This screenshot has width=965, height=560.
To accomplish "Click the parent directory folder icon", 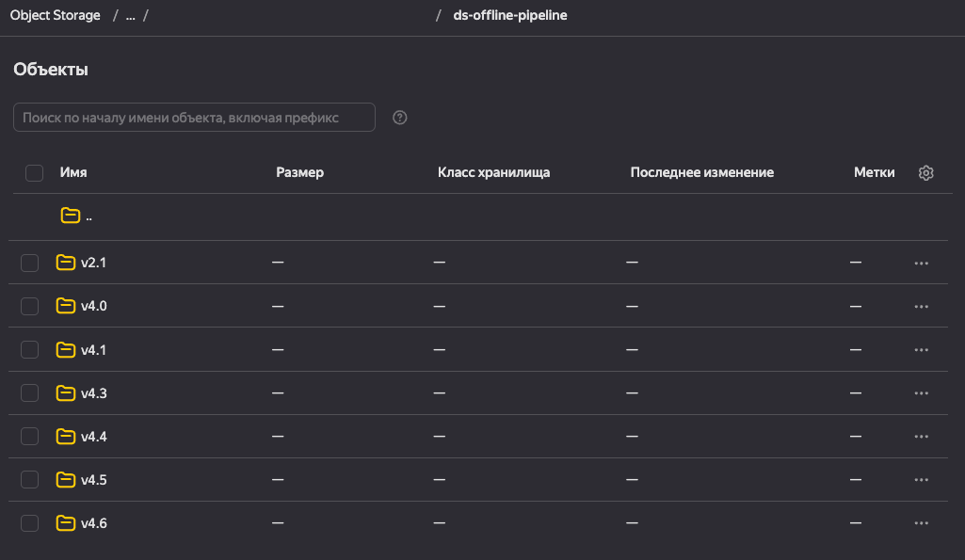I will [71, 216].
